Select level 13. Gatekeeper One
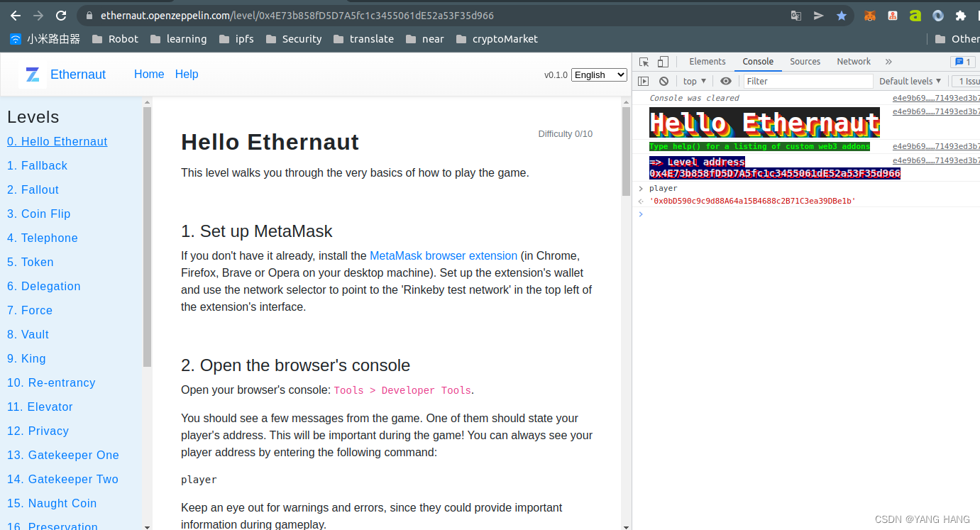The image size is (980, 530). (63, 455)
